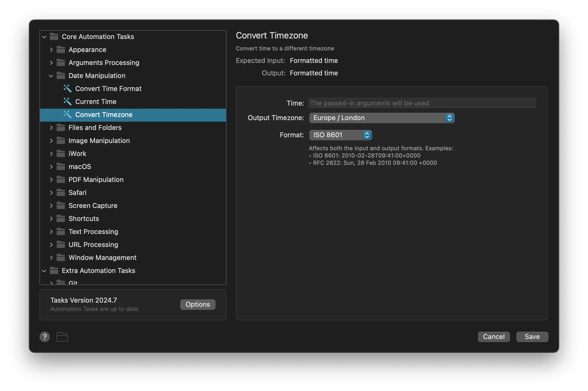Click the folder icon beside Safari
The height and width of the screenshot is (391, 588).
coord(60,192)
